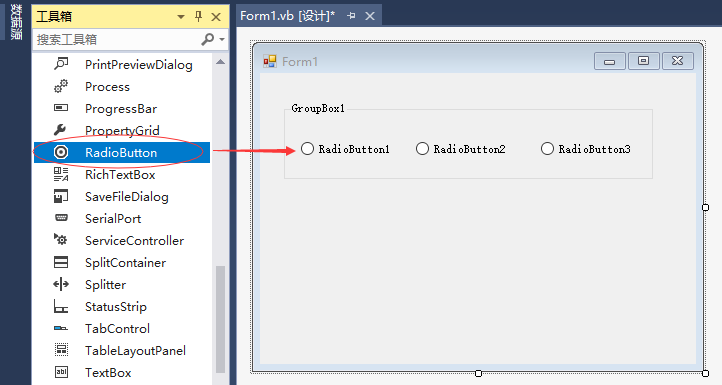
Task: Click the pin icon on the Form1.vb tab
Action: (351, 16)
